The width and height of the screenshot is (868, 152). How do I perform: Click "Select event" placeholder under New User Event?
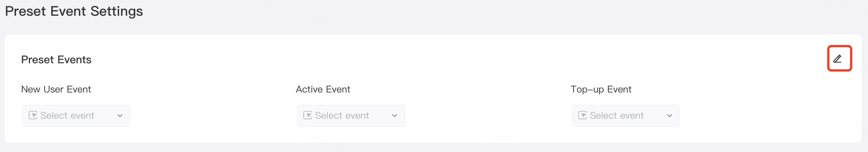pyautogui.click(x=67, y=115)
